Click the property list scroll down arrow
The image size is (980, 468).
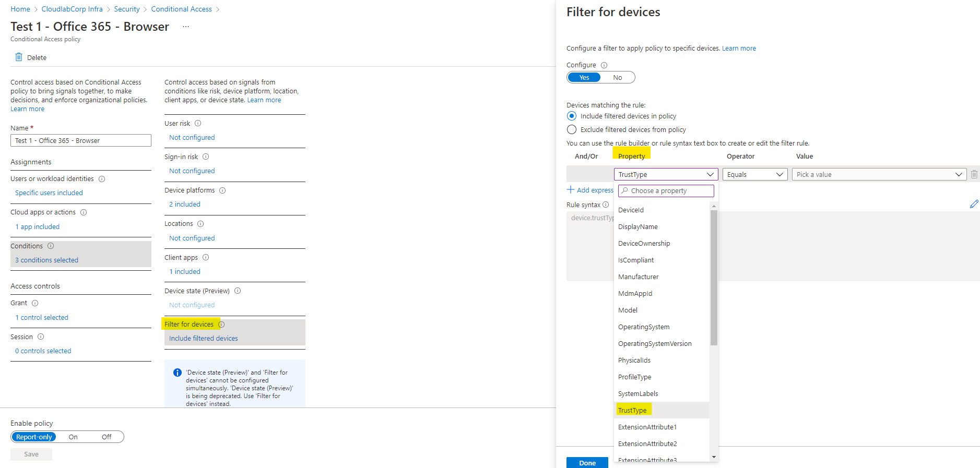click(x=714, y=457)
